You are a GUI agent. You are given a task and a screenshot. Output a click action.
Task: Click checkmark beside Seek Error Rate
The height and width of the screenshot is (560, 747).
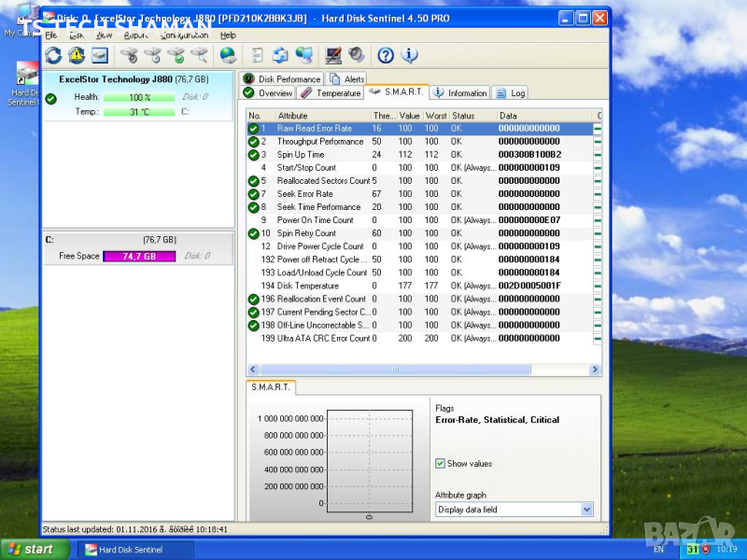point(253,194)
